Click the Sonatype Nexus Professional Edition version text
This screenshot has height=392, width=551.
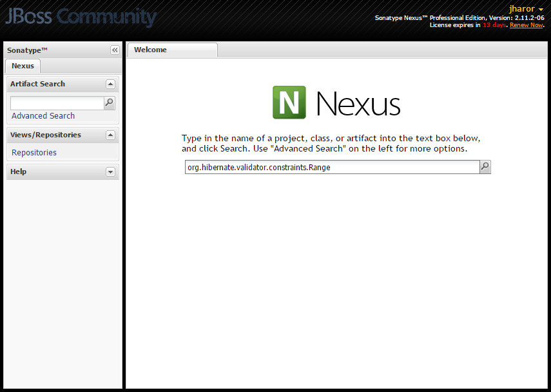pos(459,17)
